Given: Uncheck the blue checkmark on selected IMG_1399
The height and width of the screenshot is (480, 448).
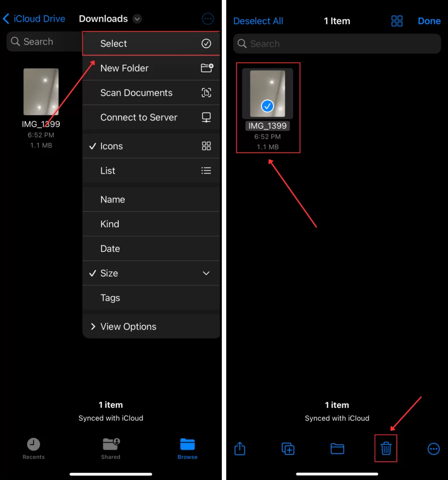Looking at the screenshot, I should click(x=267, y=106).
